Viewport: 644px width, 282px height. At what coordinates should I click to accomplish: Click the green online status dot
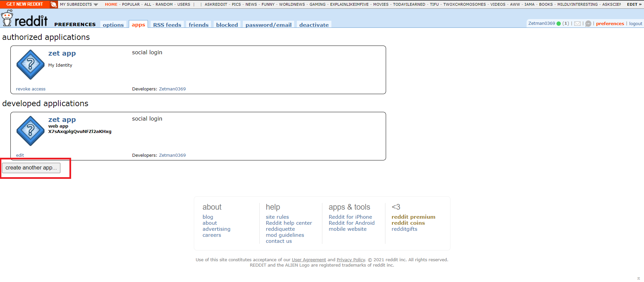(x=558, y=23)
